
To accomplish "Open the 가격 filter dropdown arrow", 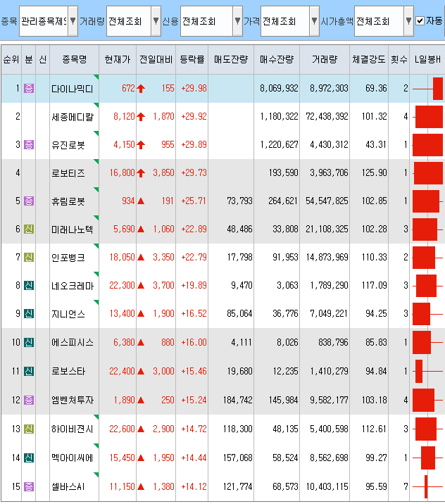I will (x=315, y=21).
